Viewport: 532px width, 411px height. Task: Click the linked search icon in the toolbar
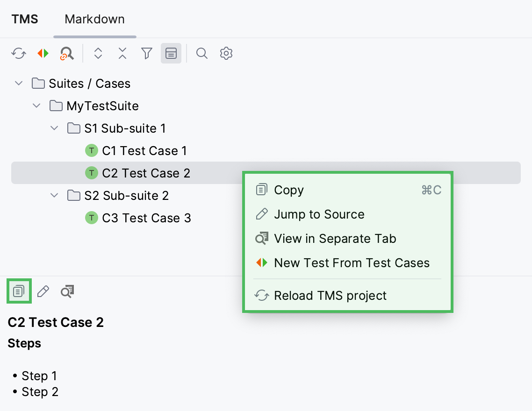66,53
